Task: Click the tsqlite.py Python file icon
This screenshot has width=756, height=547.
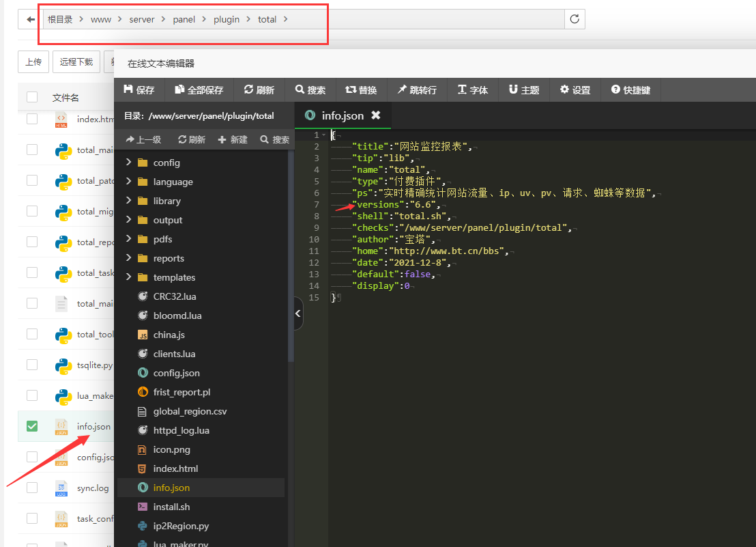Action: tap(63, 365)
